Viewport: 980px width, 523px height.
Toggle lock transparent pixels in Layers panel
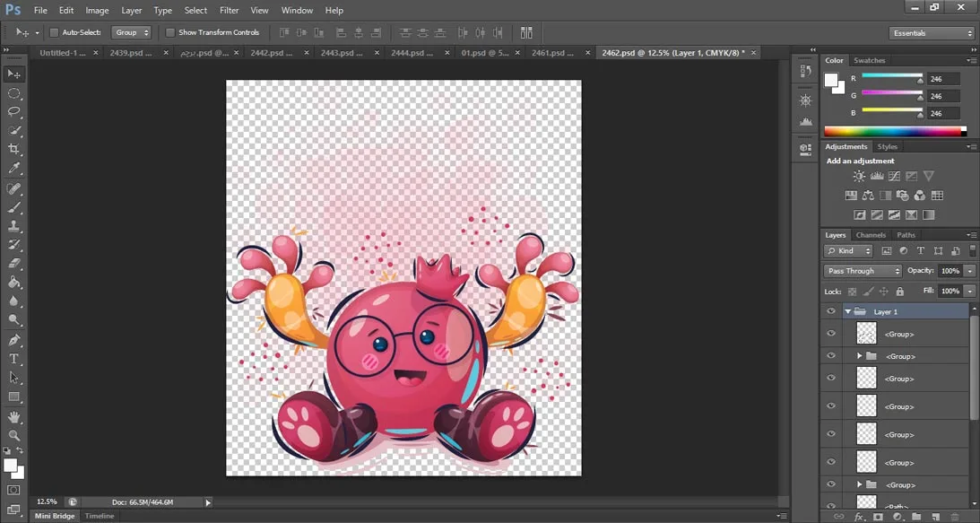click(852, 291)
